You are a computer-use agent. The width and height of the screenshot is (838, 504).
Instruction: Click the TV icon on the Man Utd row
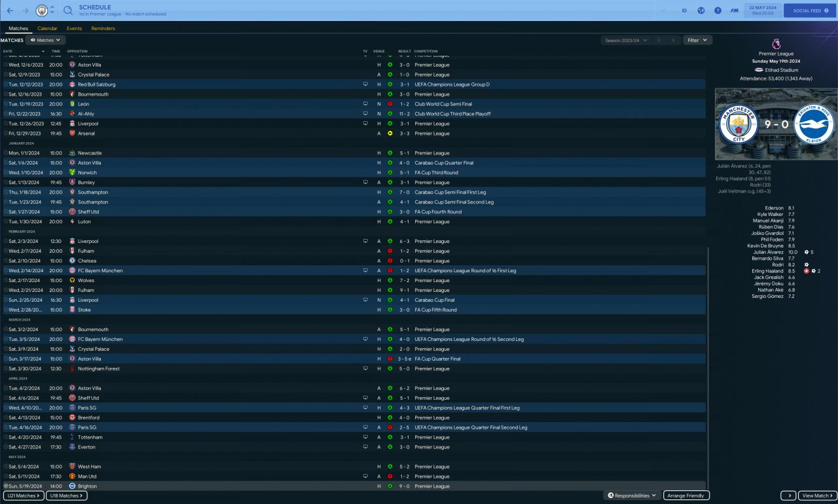coord(365,477)
